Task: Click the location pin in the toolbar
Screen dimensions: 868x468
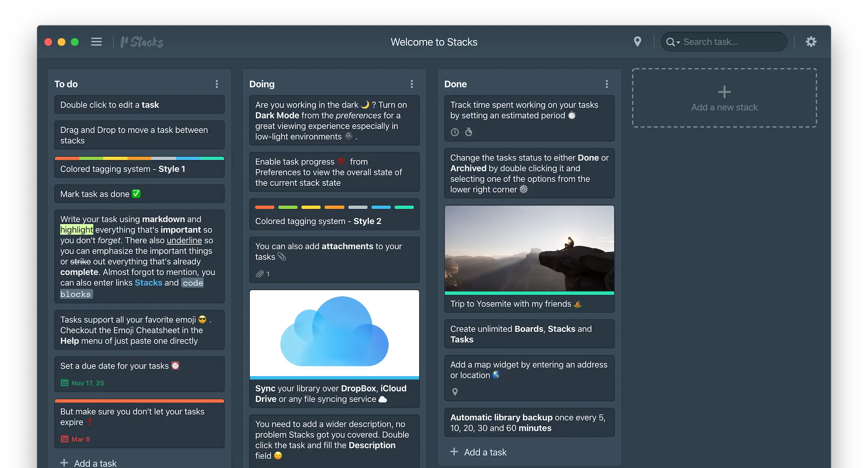Action: tap(638, 42)
